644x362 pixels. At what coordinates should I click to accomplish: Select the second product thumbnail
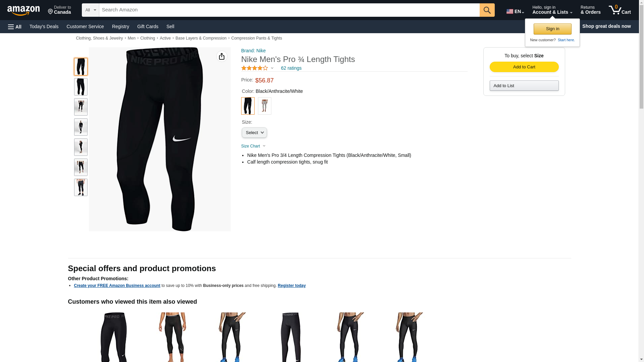tap(81, 87)
